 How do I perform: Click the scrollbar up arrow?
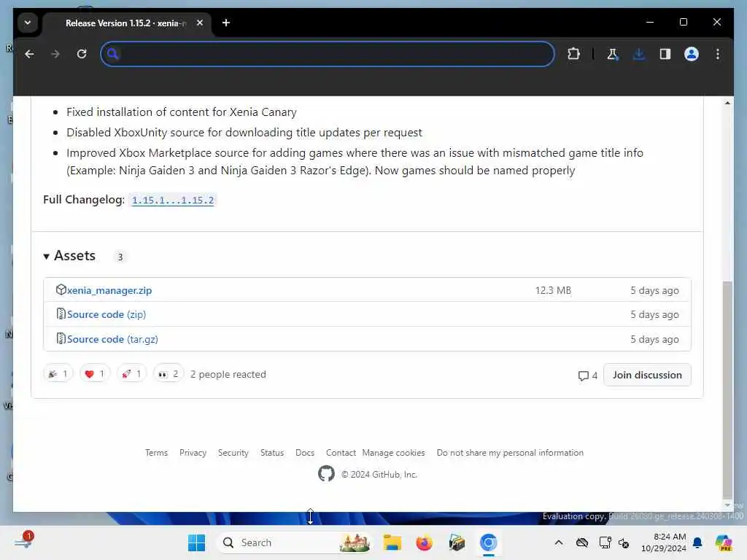click(727, 103)
